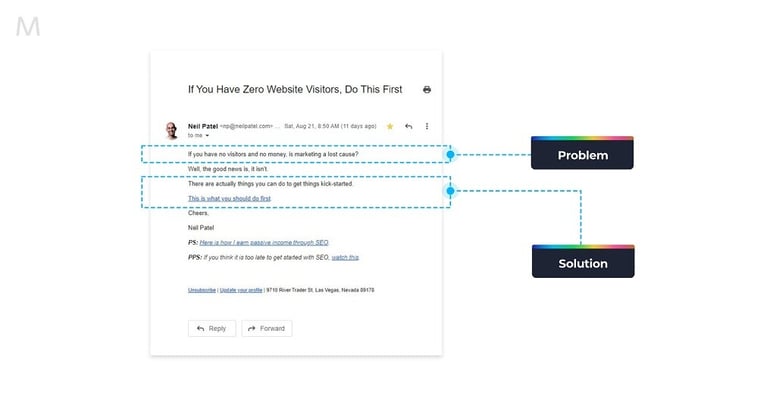Image resolution: width=776 pixels, height=405 pixels.
Task: Click Neil Patel's profile avatar
Action: coord(172,130)
